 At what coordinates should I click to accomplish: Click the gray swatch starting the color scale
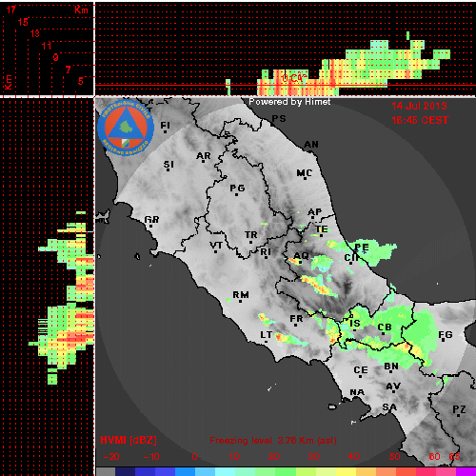(x=106, y=471)
